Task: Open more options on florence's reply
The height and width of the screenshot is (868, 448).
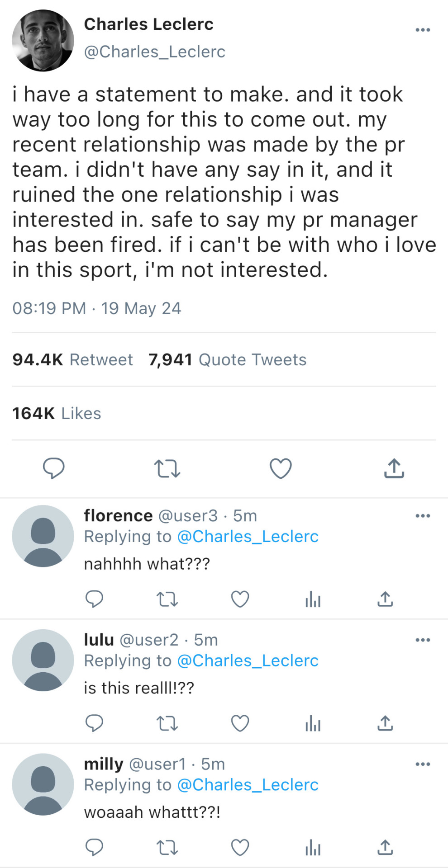Action: point(423,516)
